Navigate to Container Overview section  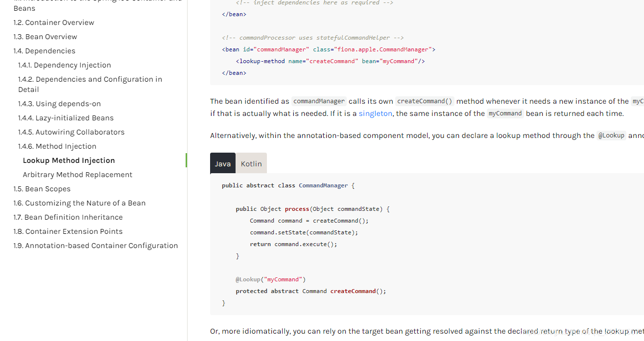click(x=54, y=23)
